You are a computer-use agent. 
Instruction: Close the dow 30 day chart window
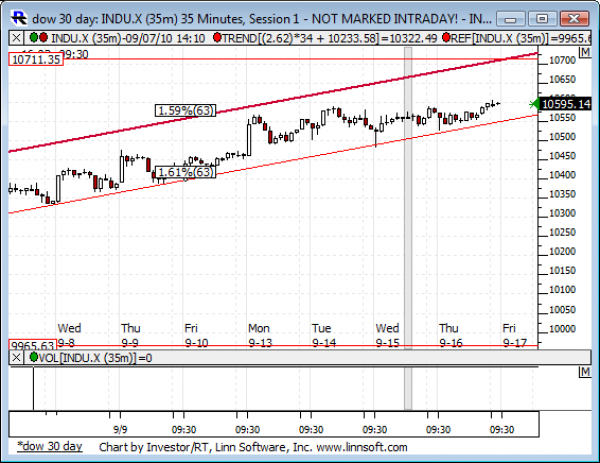coord(574,18)
